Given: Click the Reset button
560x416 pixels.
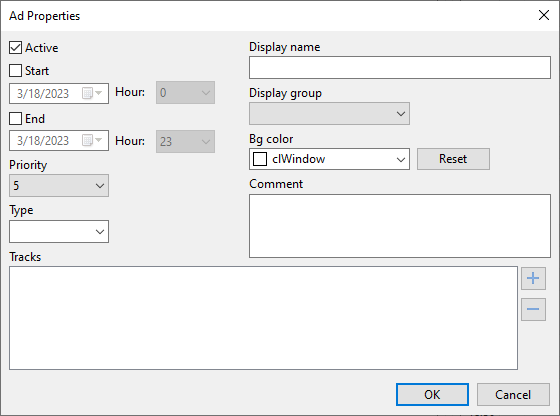Looking at the screenshot, I should (453, 159).
